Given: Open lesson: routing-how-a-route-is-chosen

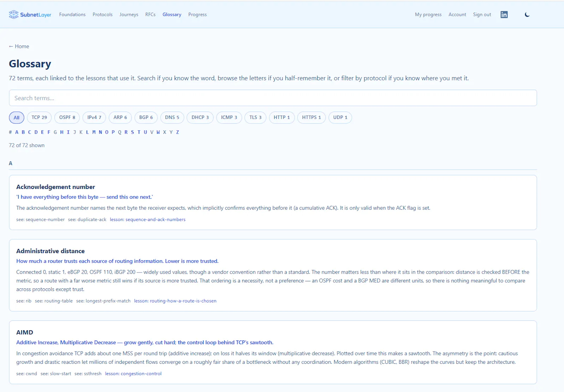Looking at the screenshot, I should [175, 301].
